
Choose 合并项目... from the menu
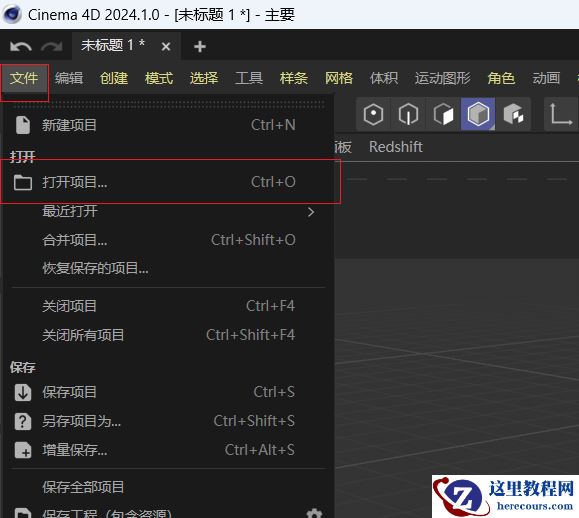click(x=168, y=240)
